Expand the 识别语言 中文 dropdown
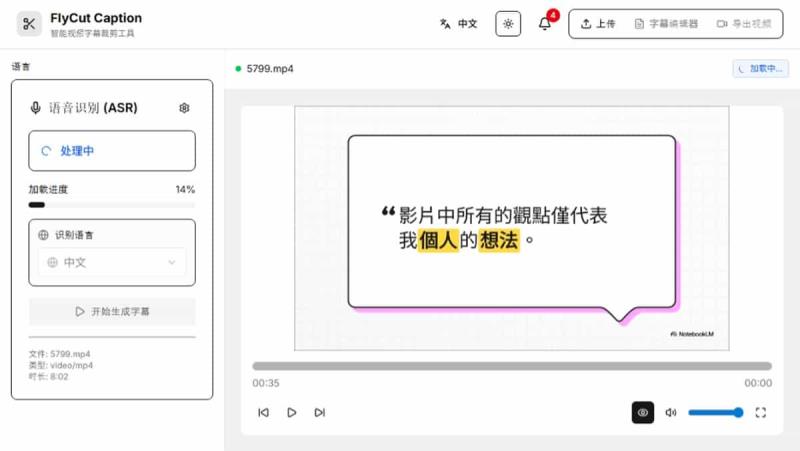This screenshot has width=800, height=451. click(112, 262)
